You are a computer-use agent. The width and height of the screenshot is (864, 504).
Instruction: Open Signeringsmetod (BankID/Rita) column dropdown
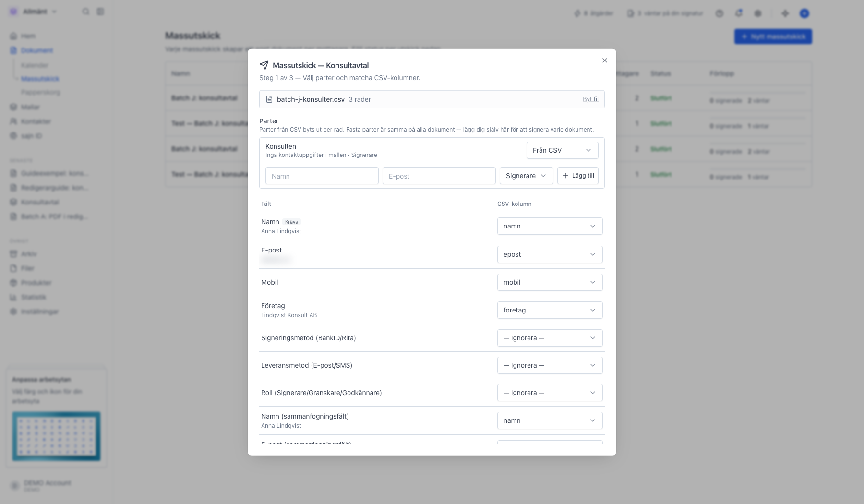click(550, 338)
